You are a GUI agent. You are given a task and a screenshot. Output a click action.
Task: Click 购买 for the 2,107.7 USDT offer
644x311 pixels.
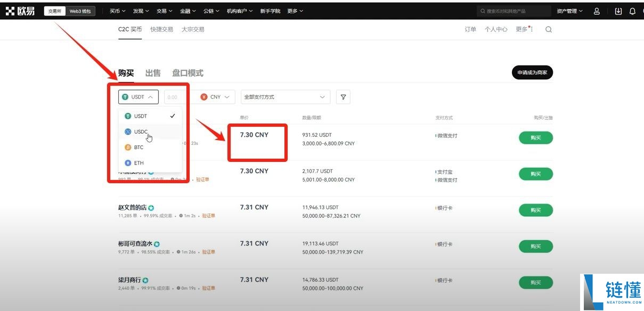point(536,174)
